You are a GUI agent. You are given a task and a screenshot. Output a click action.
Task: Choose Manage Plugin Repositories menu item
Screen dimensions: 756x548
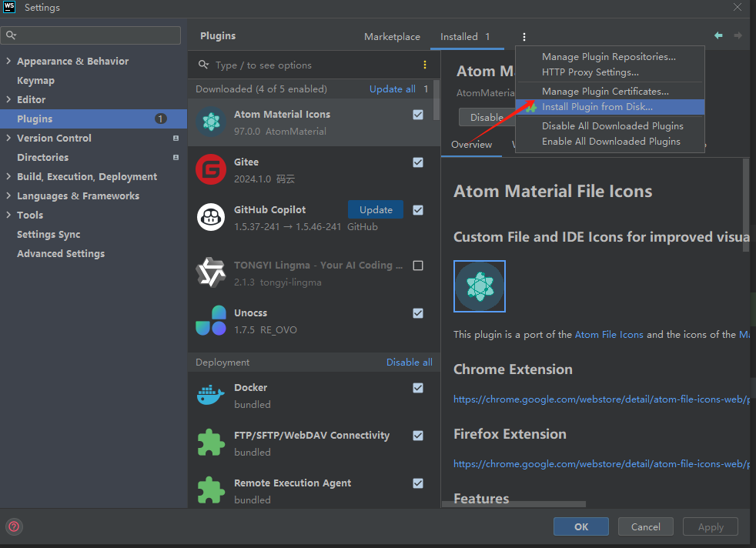(610, 57)
